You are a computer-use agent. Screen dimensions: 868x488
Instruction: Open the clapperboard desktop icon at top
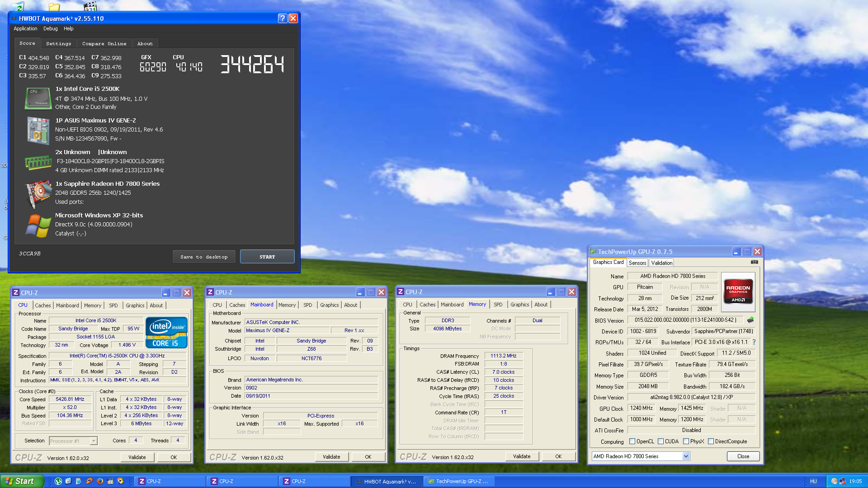(90, 6)
